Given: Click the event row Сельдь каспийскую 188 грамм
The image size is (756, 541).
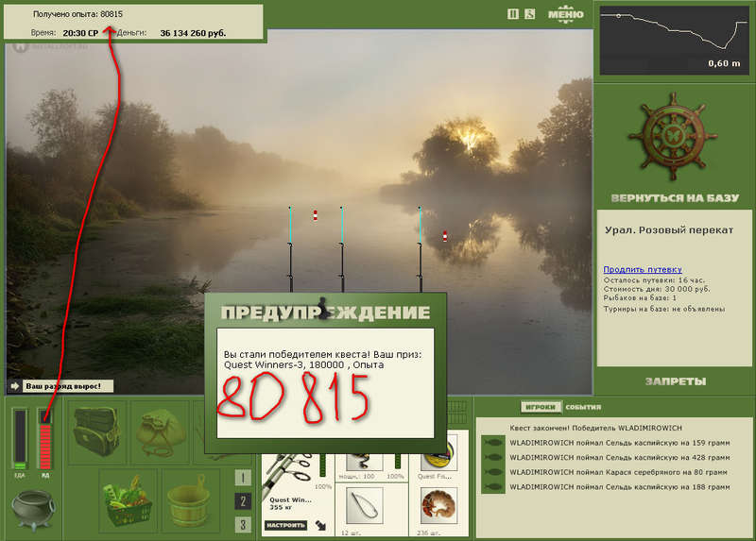Looking at the screenshot, I should click(620, 487).
